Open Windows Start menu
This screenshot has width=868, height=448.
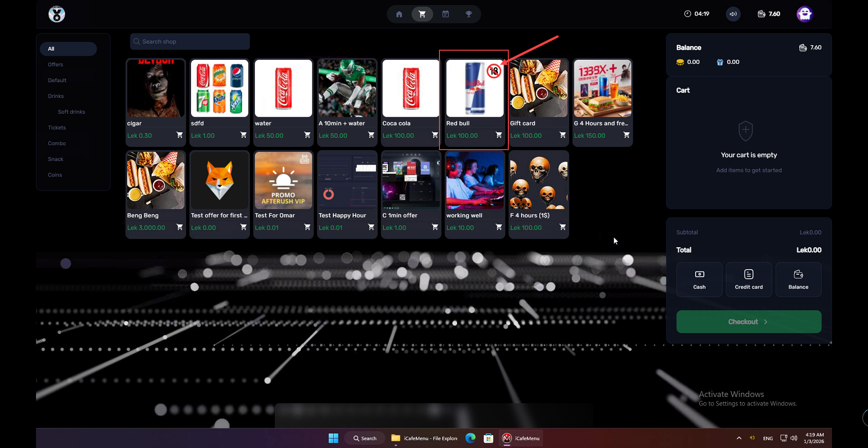pyautogui.click(x=333, y=438)
